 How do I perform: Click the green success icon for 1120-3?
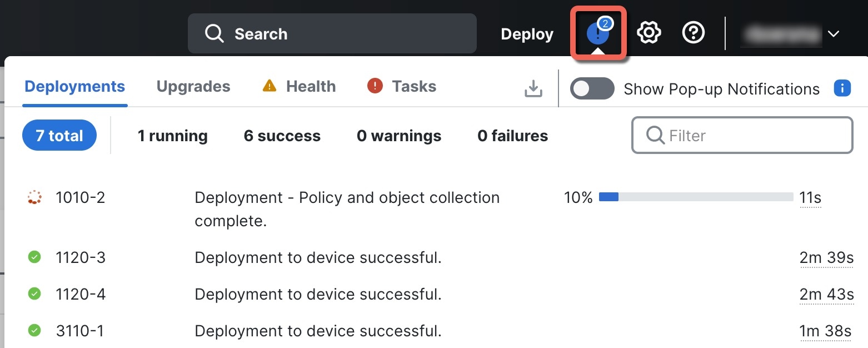coord(34,257)
